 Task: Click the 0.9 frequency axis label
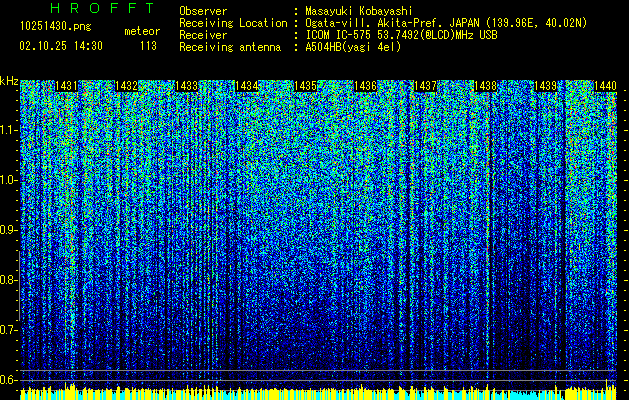8,230
